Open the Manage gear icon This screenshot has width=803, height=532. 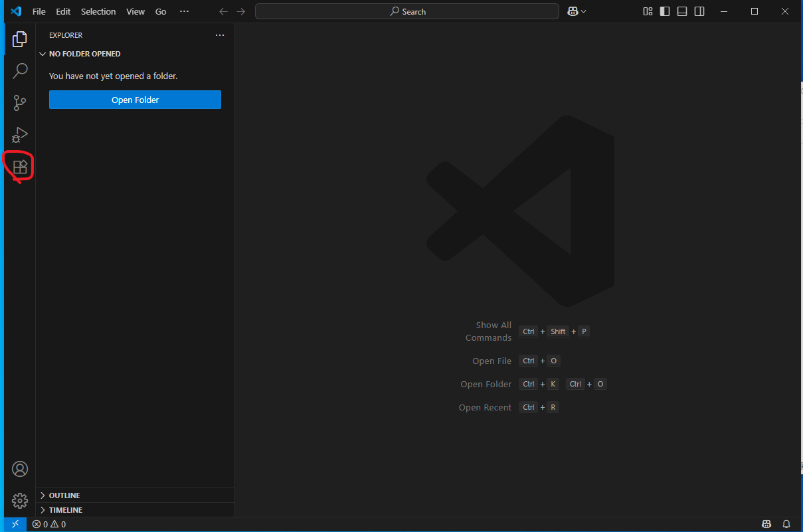(20, 500)
